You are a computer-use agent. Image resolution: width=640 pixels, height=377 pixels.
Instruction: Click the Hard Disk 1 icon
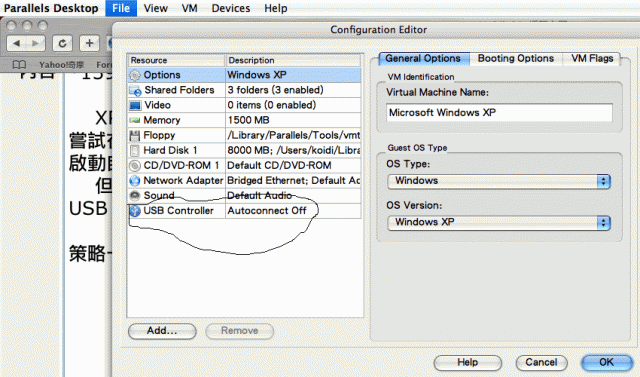[134, 151]
